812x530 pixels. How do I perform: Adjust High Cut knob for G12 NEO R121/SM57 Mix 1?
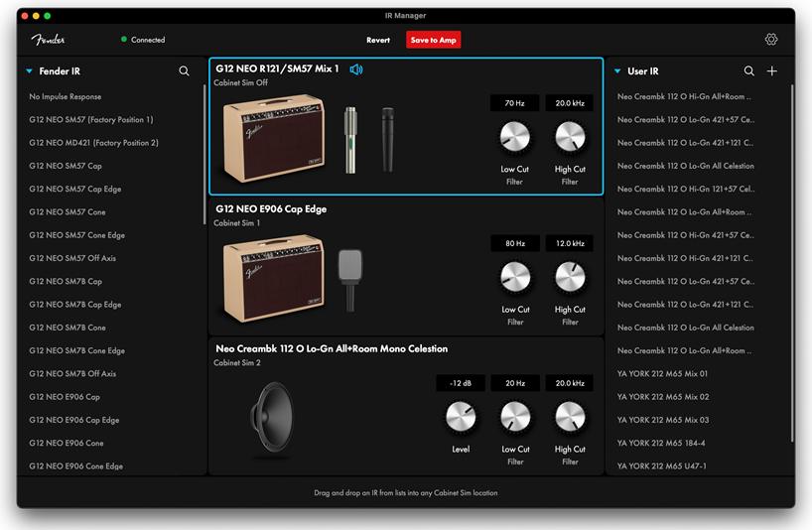570,137
